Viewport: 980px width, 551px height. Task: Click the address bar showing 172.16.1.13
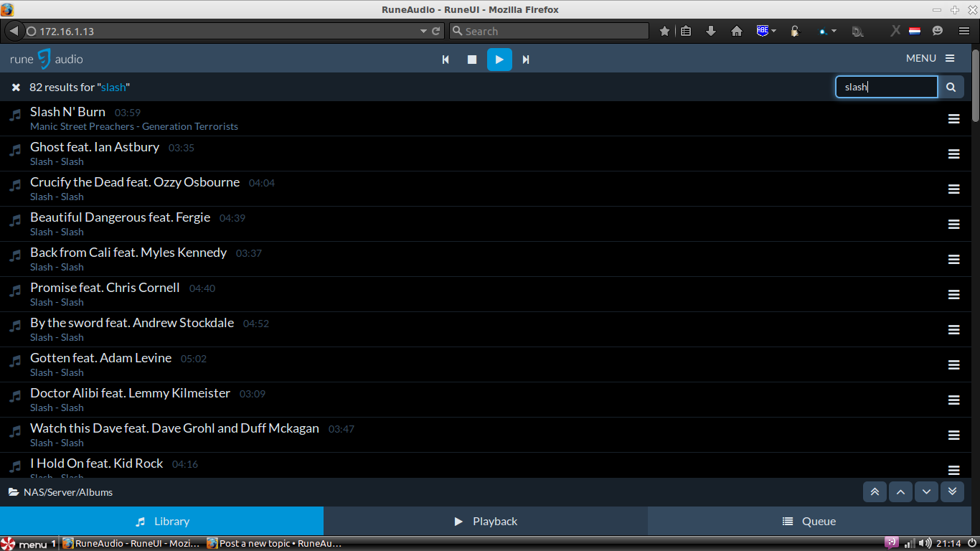tap(222, 32)
